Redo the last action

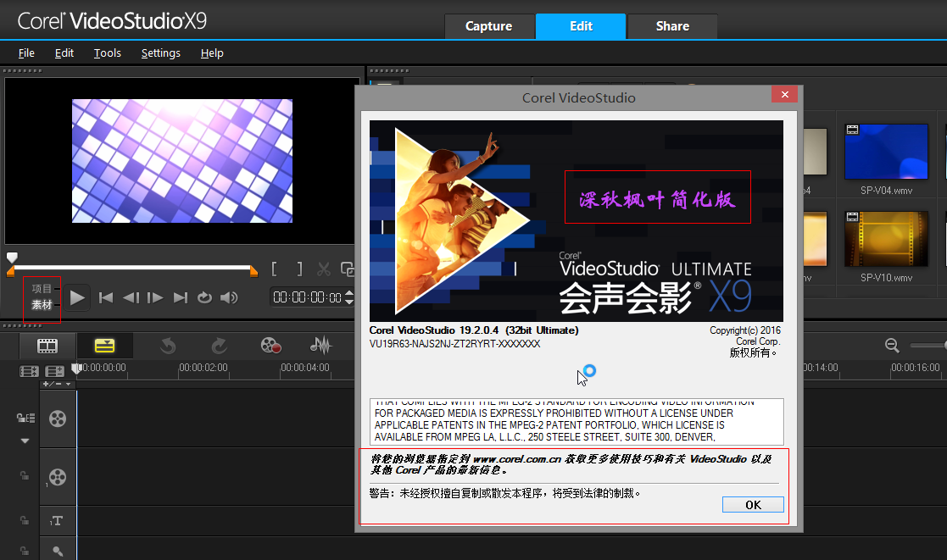pyautogui.click(x=219, y=346)
